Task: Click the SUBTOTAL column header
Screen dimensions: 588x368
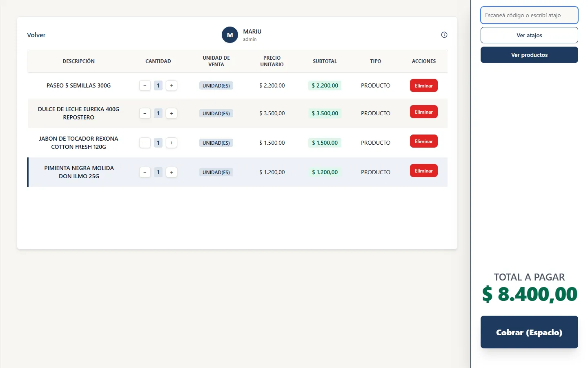Action: pyautogui.click(x=325, y=61)
